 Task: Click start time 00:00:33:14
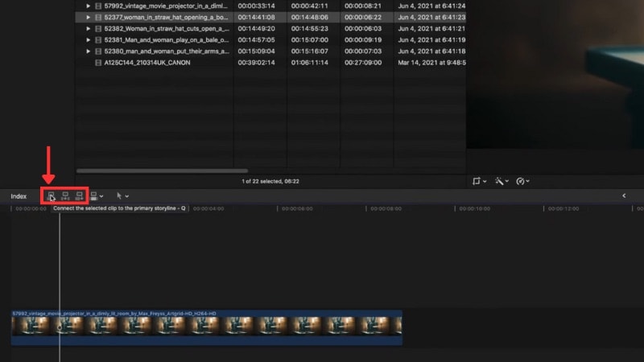pos(256,6)
